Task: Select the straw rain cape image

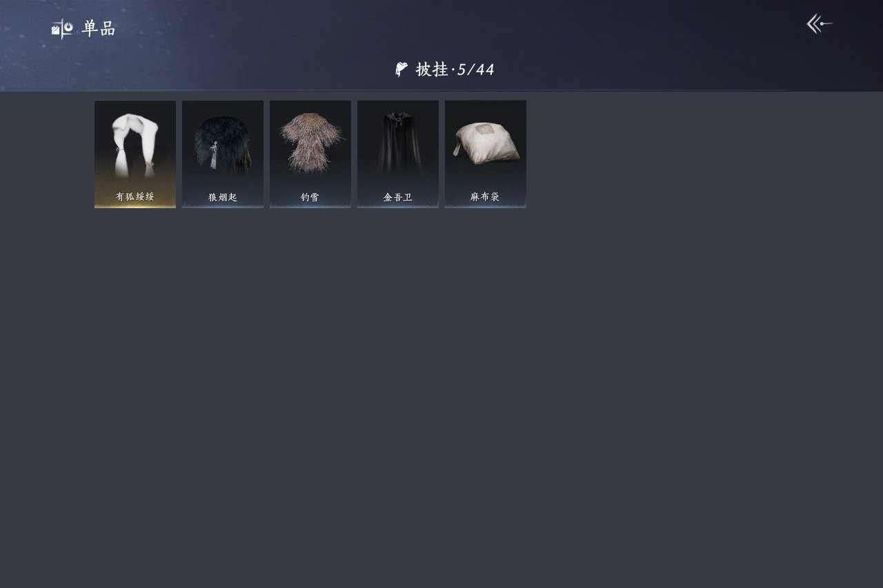Action: click(310, 143)
